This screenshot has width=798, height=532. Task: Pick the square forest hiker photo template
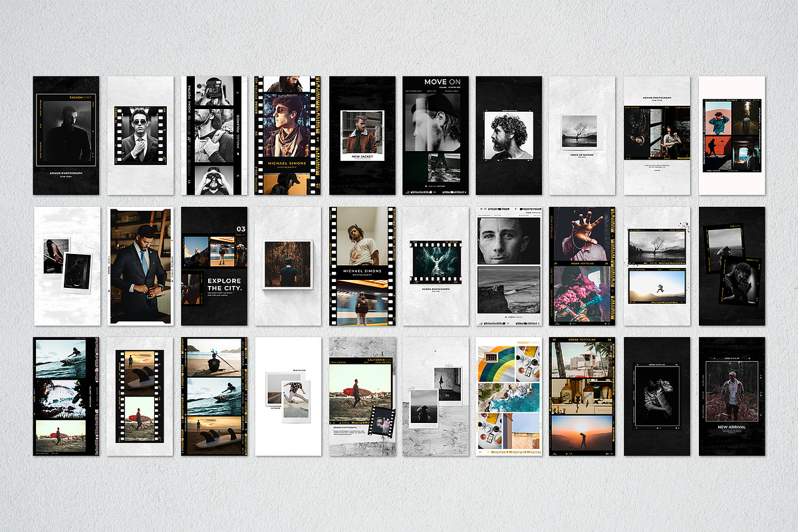pos(288,266)
